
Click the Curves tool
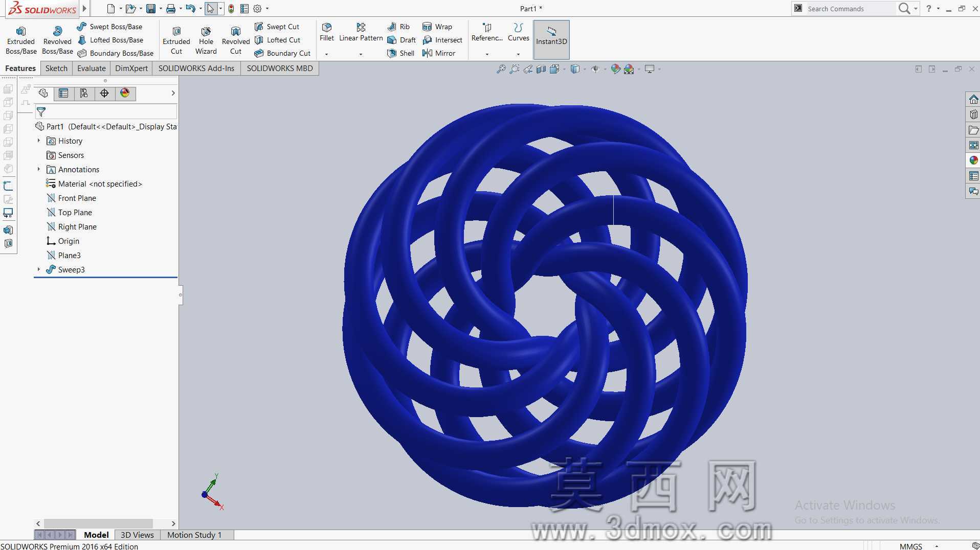(518, 32)
